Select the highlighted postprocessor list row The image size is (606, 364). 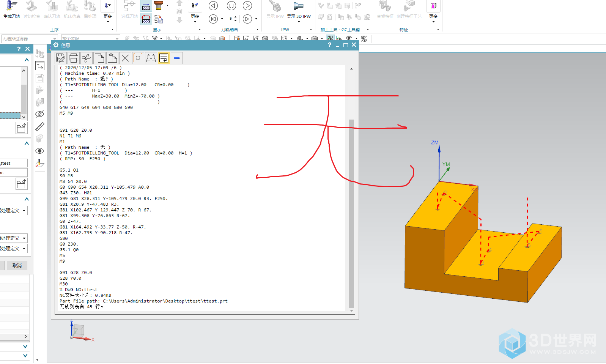coord(10,115)
